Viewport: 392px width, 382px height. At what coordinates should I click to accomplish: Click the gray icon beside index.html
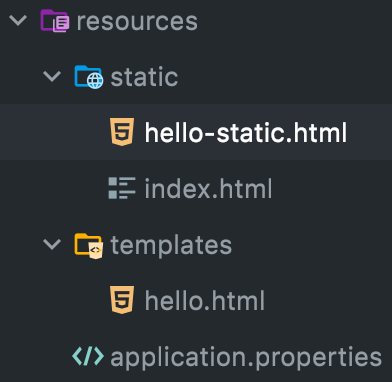[x=122, y=188]
